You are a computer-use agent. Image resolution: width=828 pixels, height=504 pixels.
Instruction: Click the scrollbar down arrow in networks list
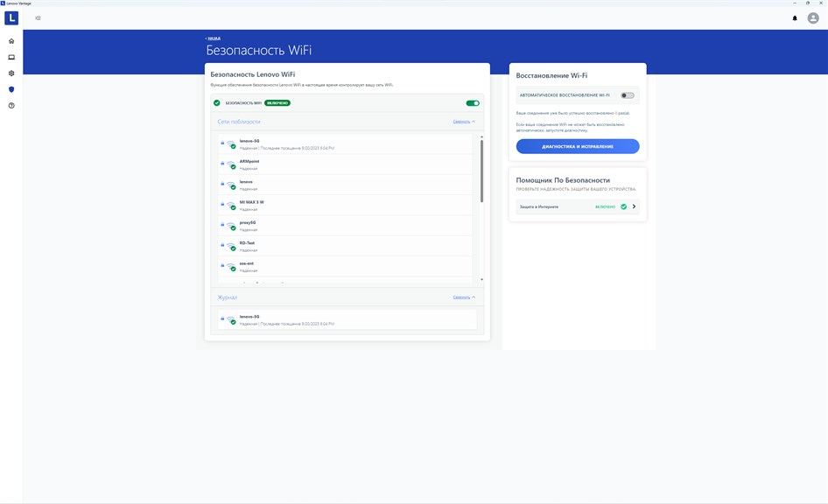(481, 279)
